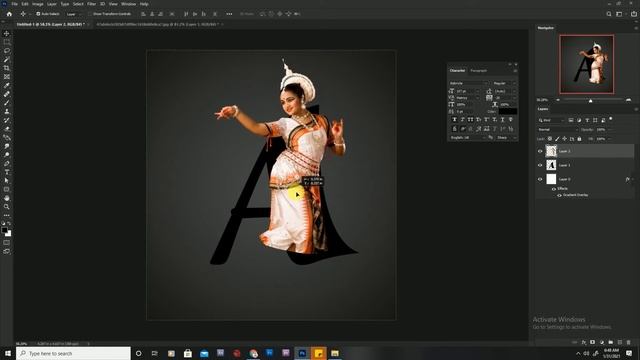Screen dimensions: 640x360
Task: Open the layer filter Kind dropdown
Action: [551, 120]
